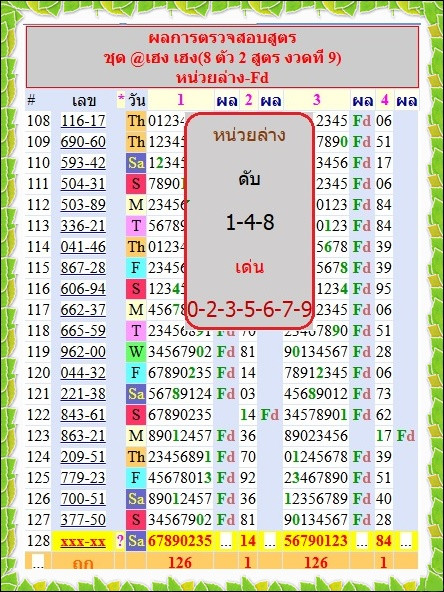Click the หน่วยล่าง 1-4-8 overlay panel
This screenshot has width=444, height=592.
click(x=249, y=221)
